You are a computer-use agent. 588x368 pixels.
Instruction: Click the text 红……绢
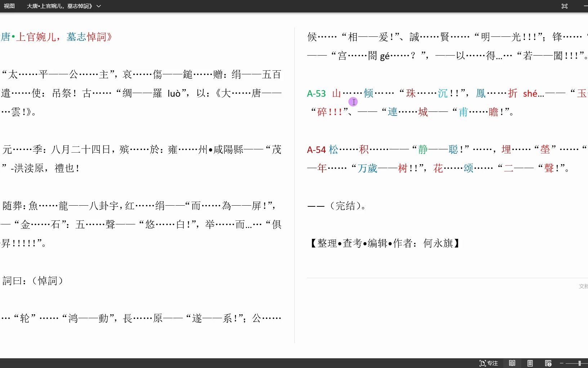(145, 206)
